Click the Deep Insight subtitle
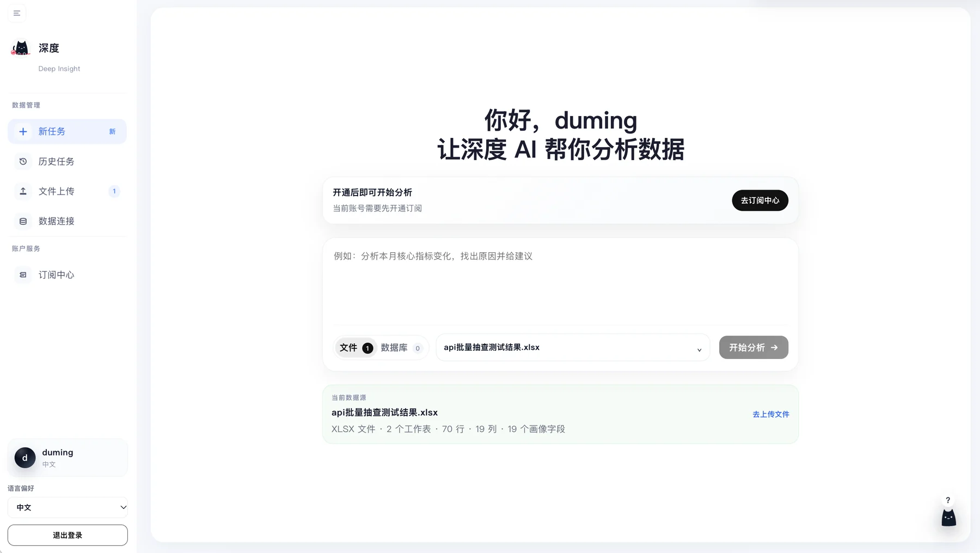980x553 pixels. pyautogui.click(x=59, y=69)
